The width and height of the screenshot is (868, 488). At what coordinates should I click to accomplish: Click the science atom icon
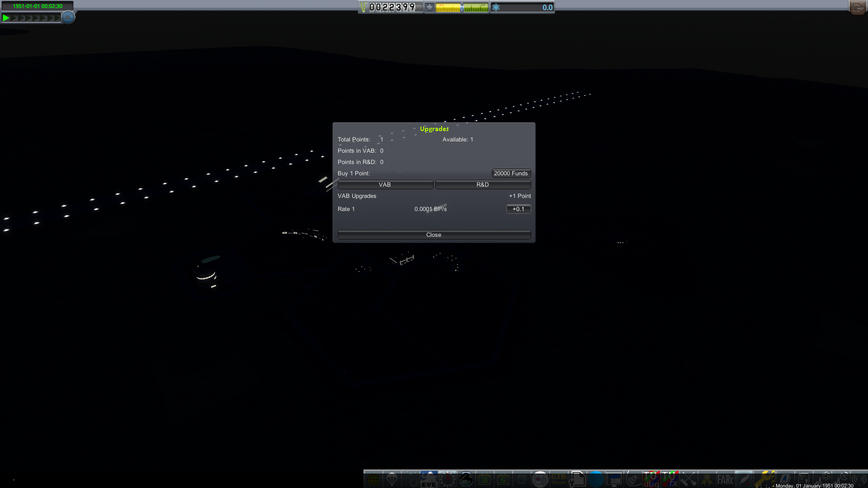496,7
